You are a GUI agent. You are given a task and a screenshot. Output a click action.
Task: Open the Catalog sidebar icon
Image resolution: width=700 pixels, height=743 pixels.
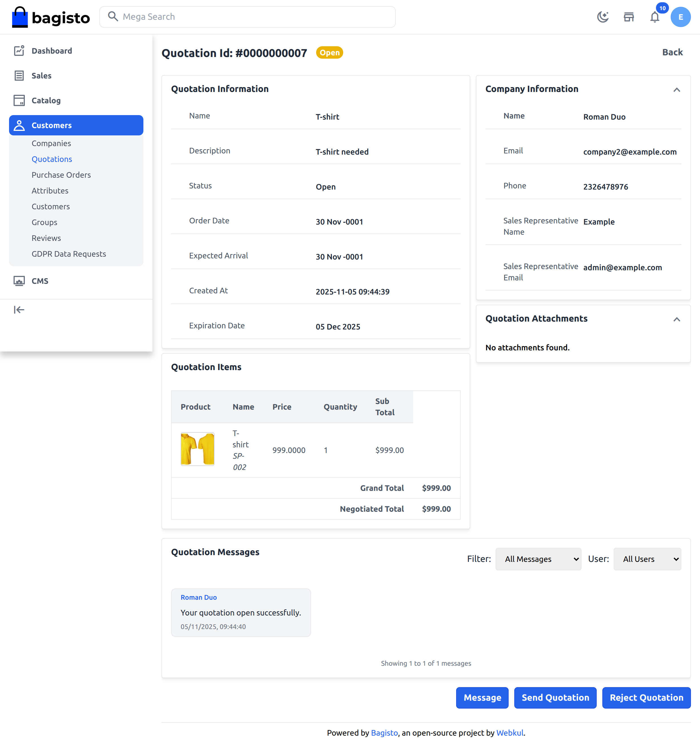[20, 100]
